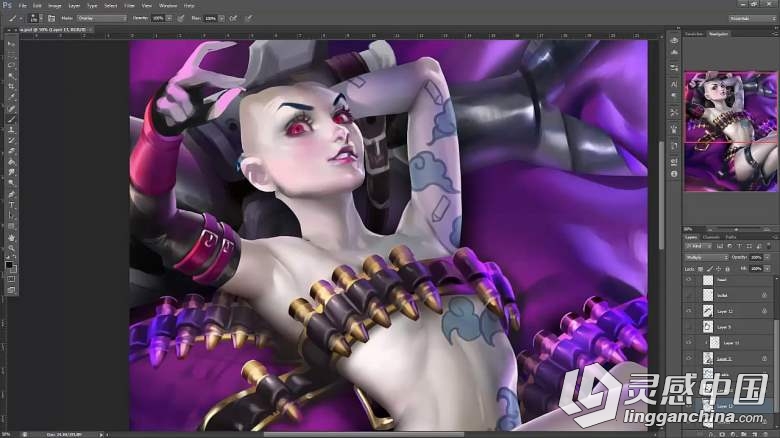
Task: Open the Window menu
Action: [168, 5]
